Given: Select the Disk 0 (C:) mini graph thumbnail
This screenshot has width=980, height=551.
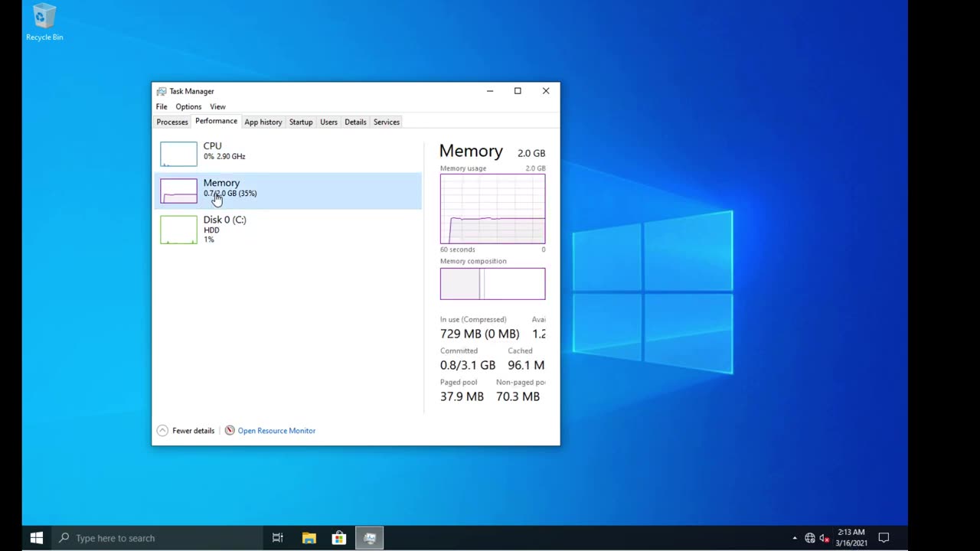Looking at the screenshot, I should [x=178, y=230].
